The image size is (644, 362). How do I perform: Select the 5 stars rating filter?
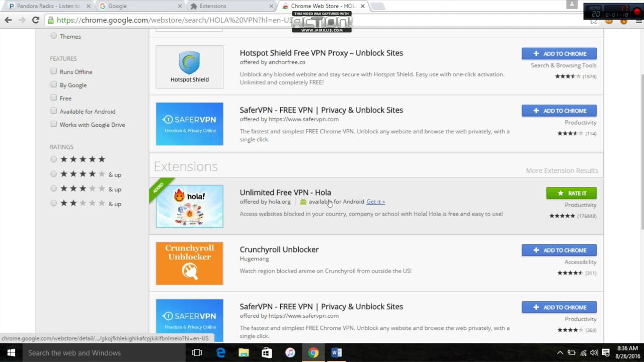click(53, 159)
